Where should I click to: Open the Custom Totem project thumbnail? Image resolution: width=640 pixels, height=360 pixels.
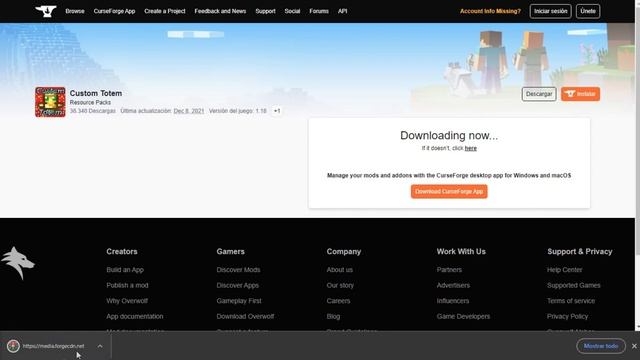50,102
